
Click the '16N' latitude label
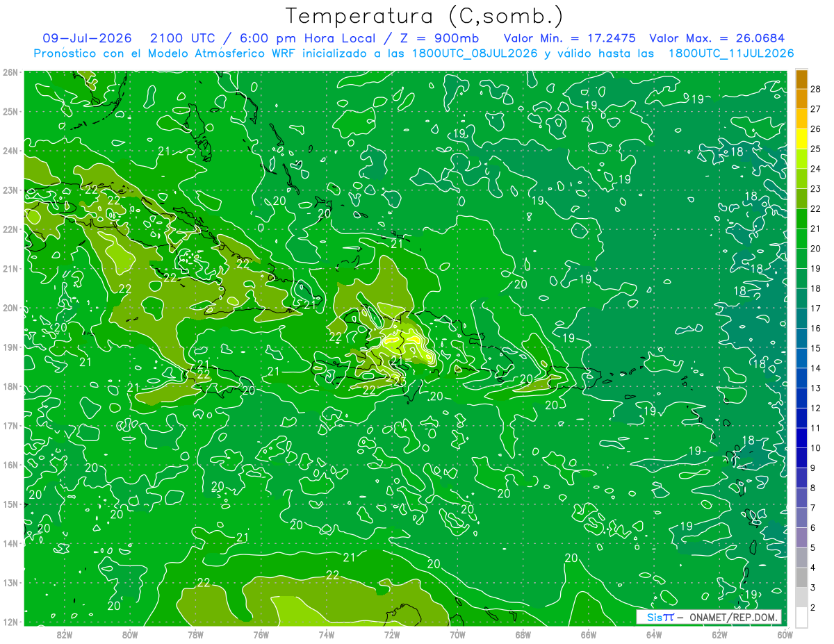click(x=10, y=465)
